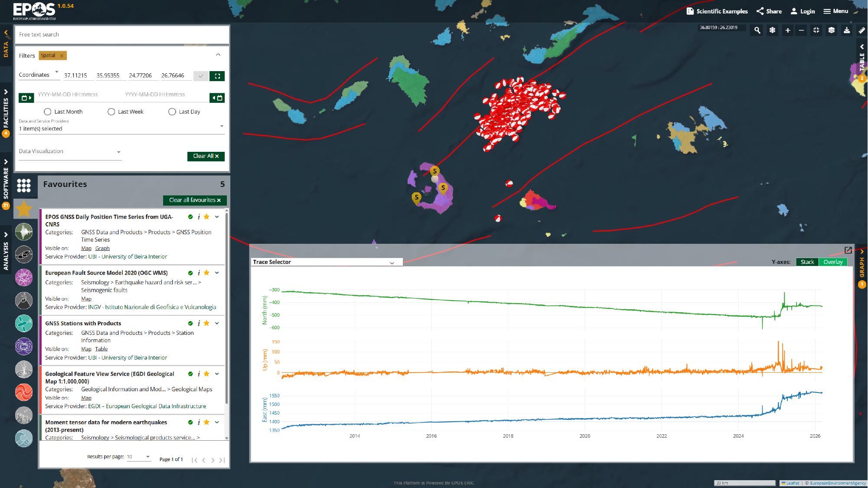Viewport: 868px width, 488px height.
Task: Click the snowflake freeze icon on map toolbar
Action: tap(772, 30)
